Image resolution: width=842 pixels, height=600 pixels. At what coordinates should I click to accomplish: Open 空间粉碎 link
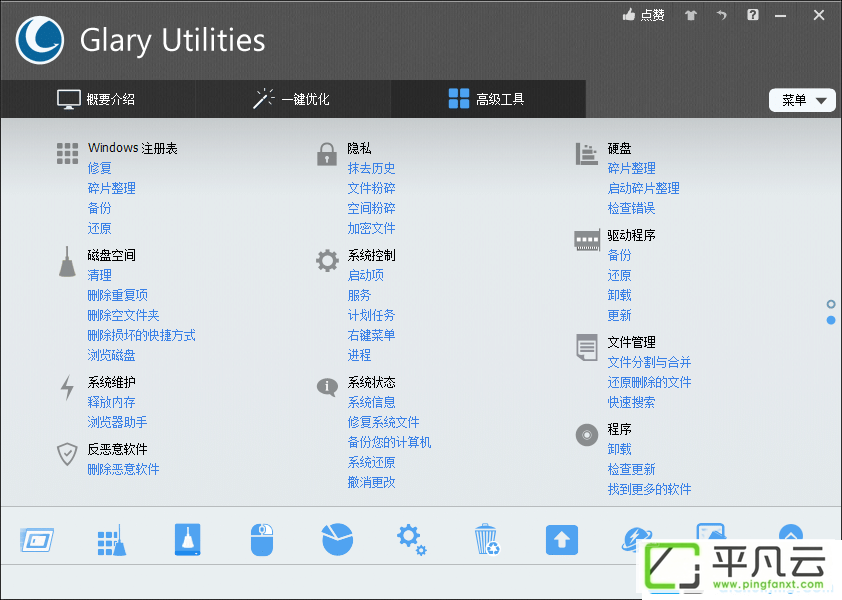(372, 208)
